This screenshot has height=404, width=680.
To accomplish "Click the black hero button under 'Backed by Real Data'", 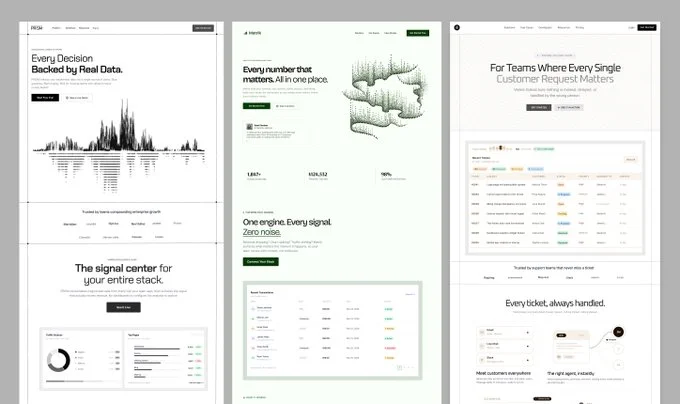I will pyautogui.click(x=45, y=98).
